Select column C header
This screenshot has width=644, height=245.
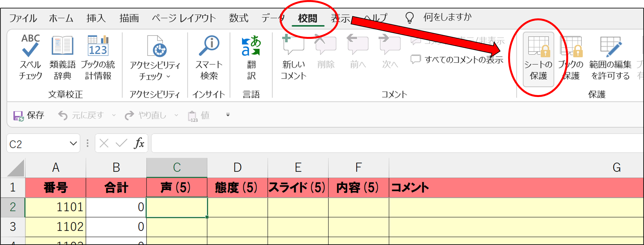(x=177, y=168)
